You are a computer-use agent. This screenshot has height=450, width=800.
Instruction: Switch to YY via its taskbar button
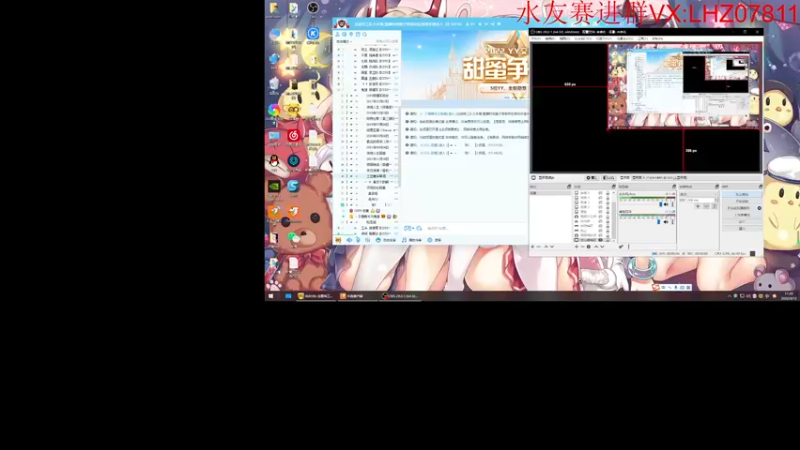tap(317, 296)
